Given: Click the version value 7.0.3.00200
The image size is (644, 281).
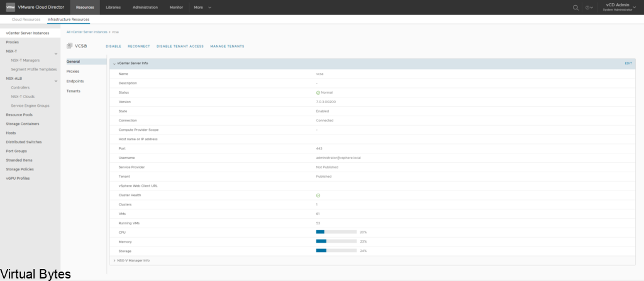Looking at the screenshot, I should click(x=326, y=102).
